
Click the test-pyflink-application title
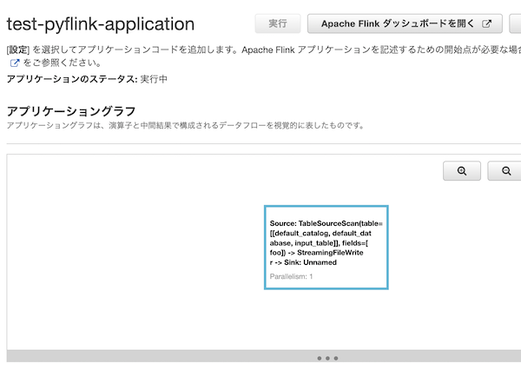pyautogui.click(x=101, y=24)
